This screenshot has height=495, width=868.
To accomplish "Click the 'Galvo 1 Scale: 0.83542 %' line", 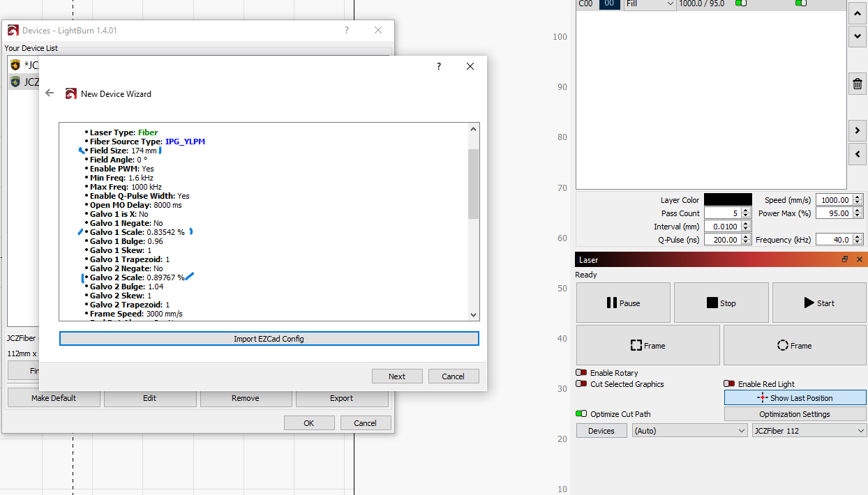I will 137,232.
